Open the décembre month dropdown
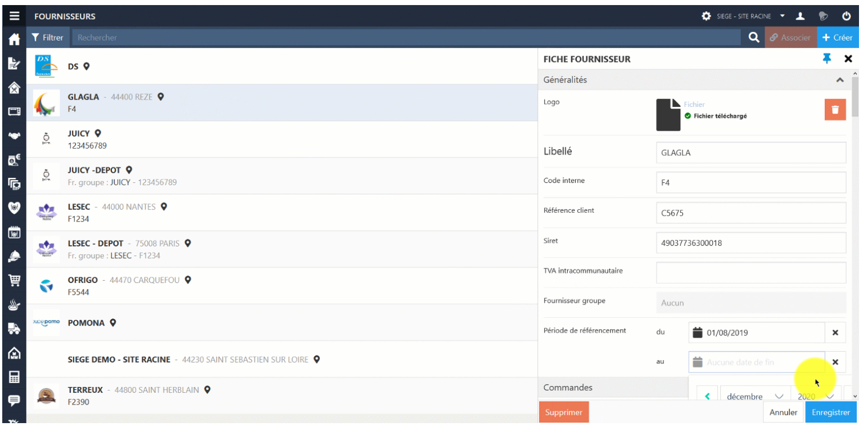Image resolution: width=868 pixels, height=431 pixels. click(755, 397)
